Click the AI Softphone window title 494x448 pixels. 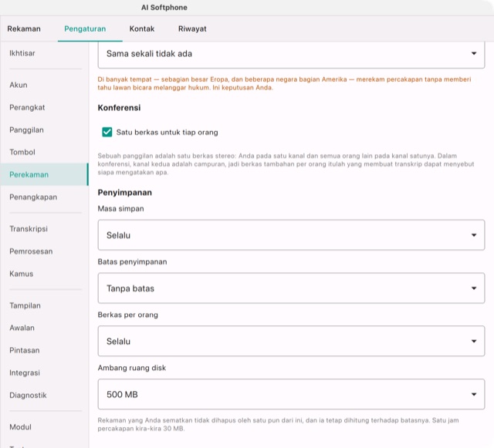[164, 8]
